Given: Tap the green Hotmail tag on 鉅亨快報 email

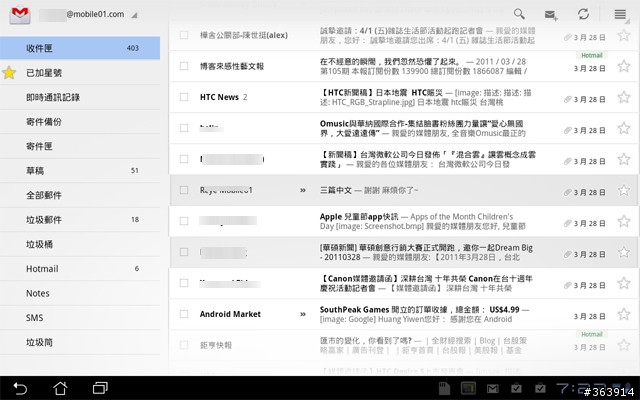Looking at the screenshot, I should (591, 334).
